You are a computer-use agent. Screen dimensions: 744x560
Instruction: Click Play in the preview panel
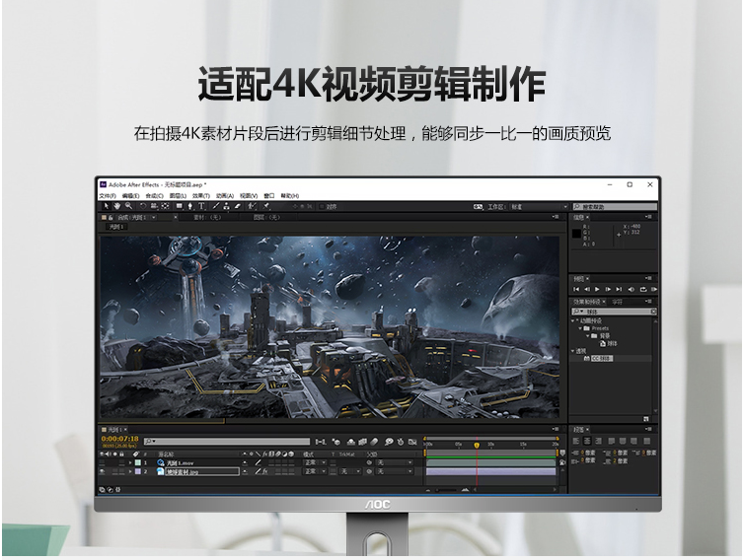click(x=597, y=289)
